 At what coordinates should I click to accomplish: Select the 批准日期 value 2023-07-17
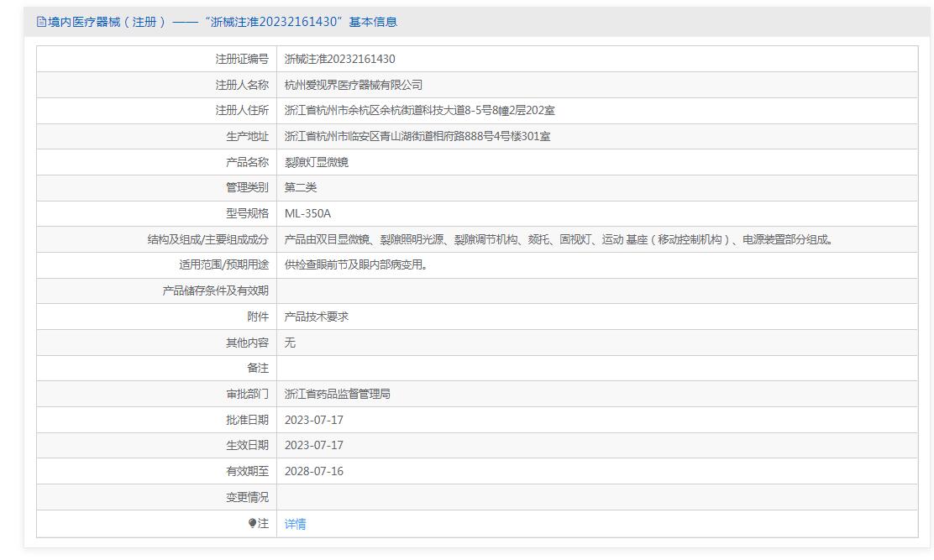(x=314, y=420)
